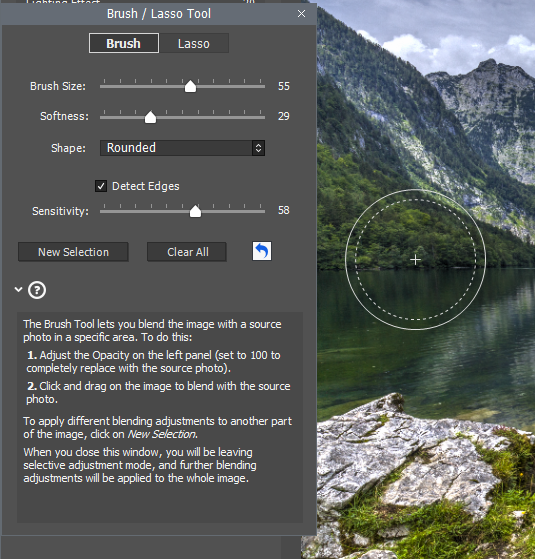Screen dimensions: 535x559
Task: Click the Sensitivity slider handle
Action: (x=195, y=211)
